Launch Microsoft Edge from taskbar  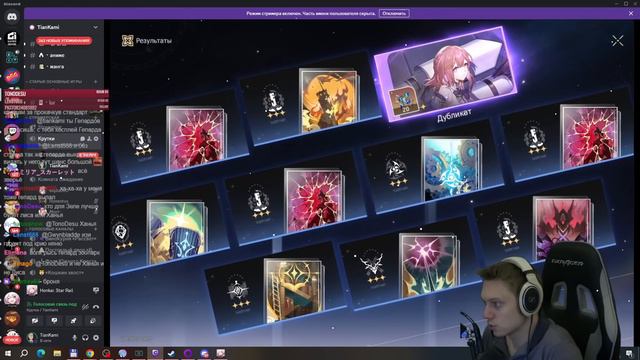[x=41, y=353]
